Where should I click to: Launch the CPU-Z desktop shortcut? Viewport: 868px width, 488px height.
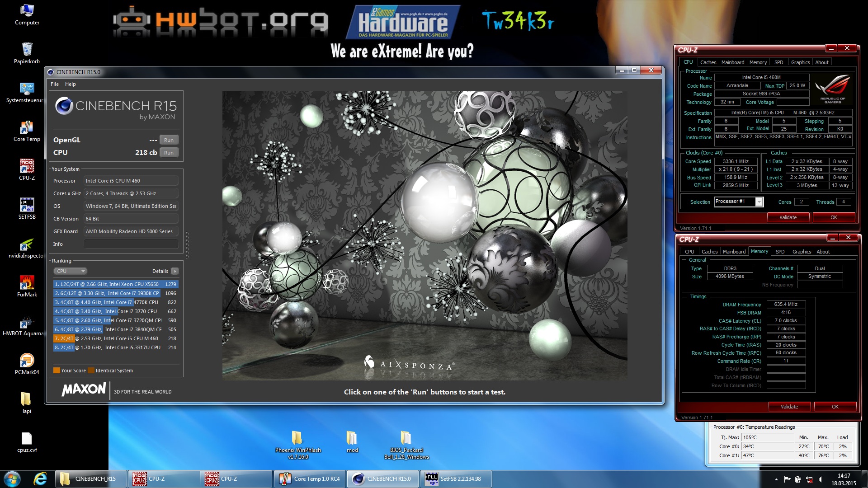(x=27, y=170)
